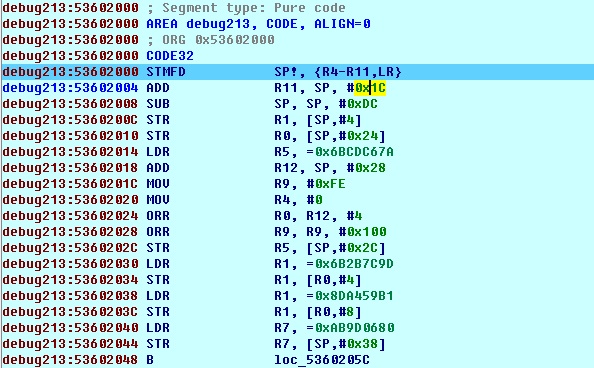Click the STR mnemonic at 5360200C
The image size is (594, 368).
coord(158,120)
